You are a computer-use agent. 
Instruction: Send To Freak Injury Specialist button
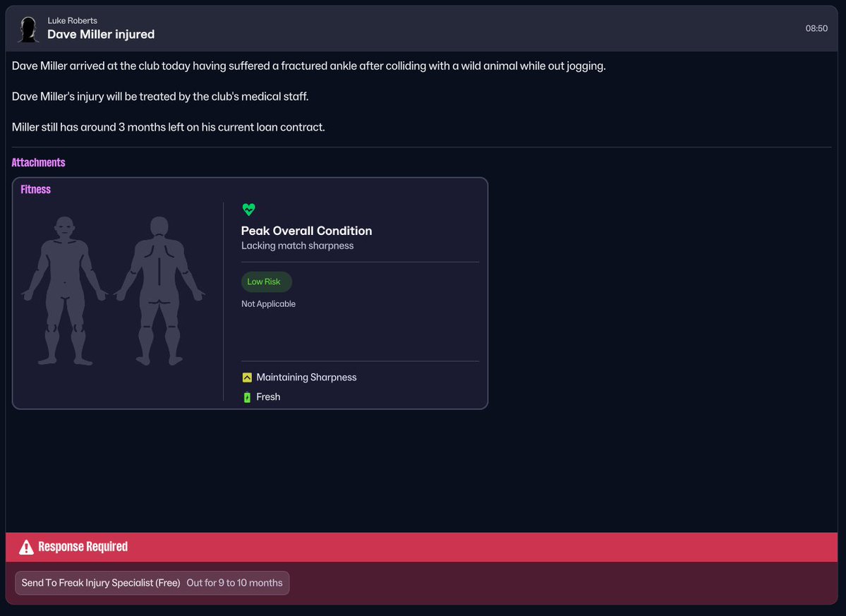point(152,583)
